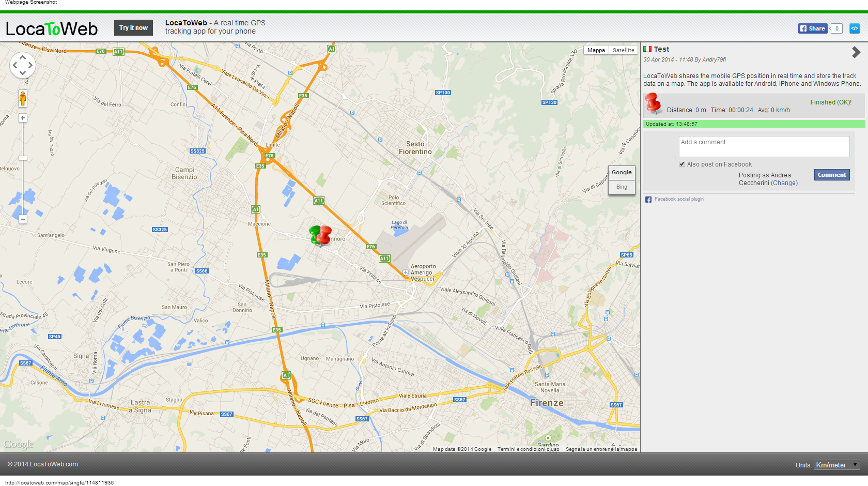Click the share count bubble

coord(837,28)
